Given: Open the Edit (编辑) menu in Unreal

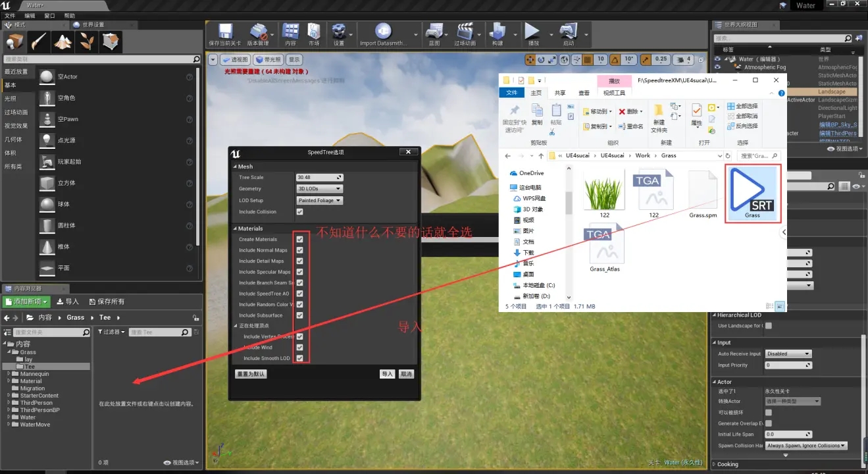Looking at the screenshot, I should (30, 16).
